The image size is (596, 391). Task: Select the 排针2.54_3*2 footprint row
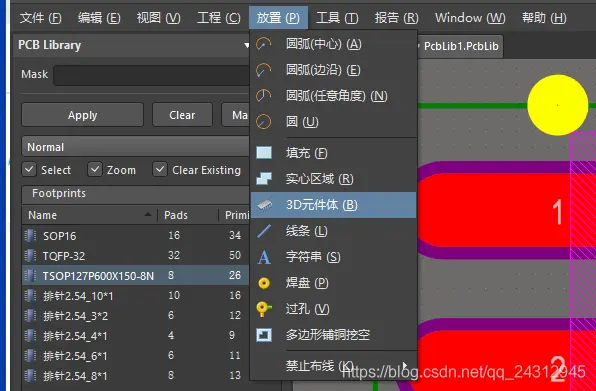136,315
